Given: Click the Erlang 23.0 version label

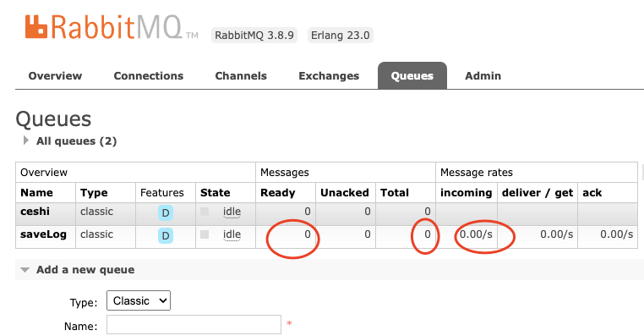Looking at the screenshot, I should click(x=340, y=36).
